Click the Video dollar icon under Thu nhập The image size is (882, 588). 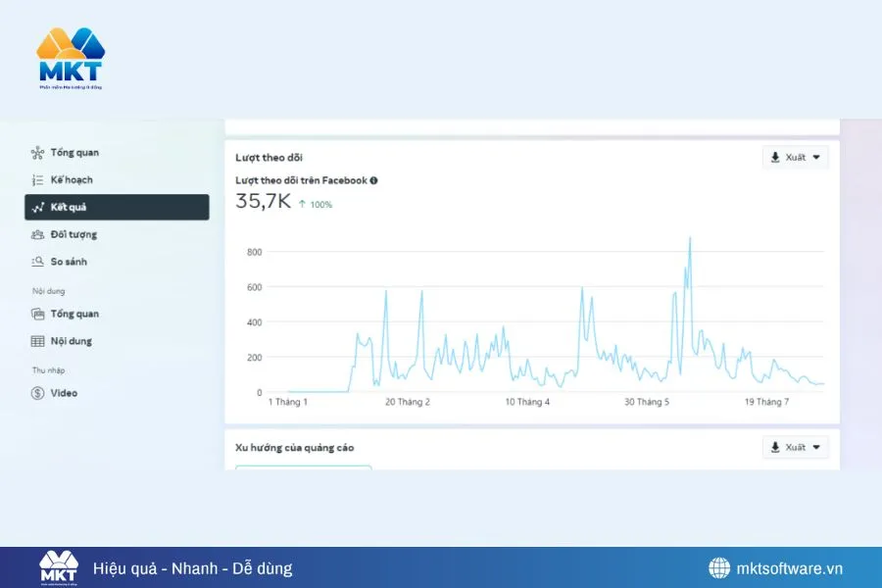[36, 392]
